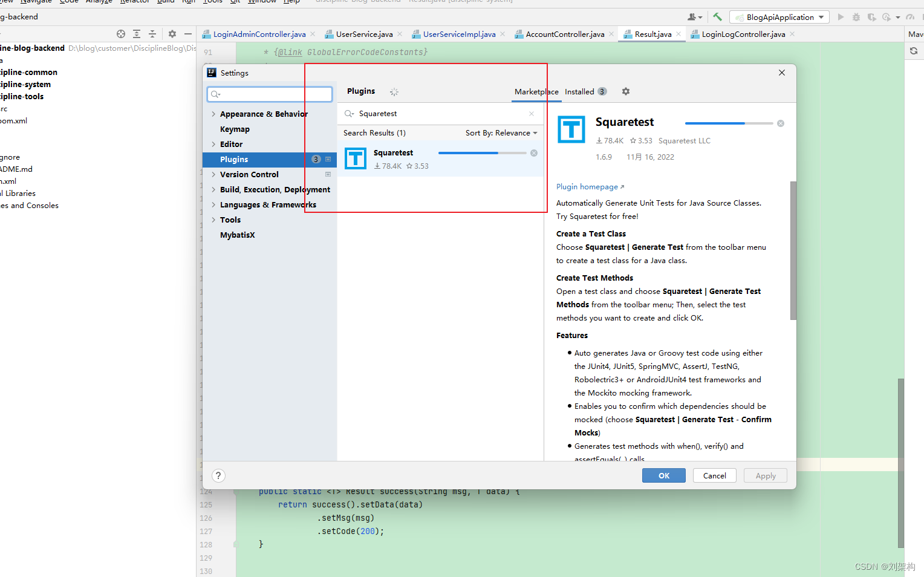Click the project-level icon on Version Control row
924x577 pixels.
click(328, 174)
